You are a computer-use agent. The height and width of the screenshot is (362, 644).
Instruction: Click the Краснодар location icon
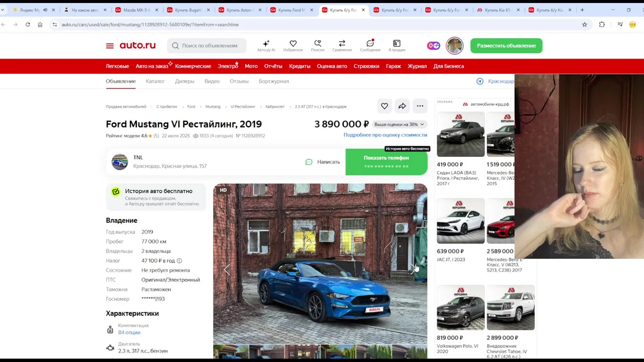point(480,81)
